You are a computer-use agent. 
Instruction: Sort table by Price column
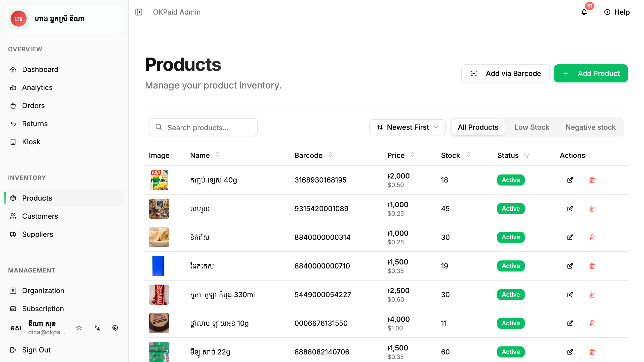pyautogui.click(x=413, y=155)
